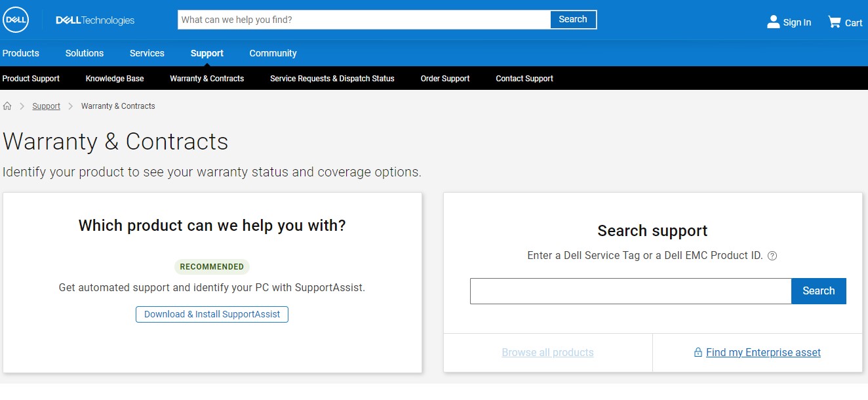Go to the Order Support submenu
This screenshot has height=400, width=868.
pos(445,79)
